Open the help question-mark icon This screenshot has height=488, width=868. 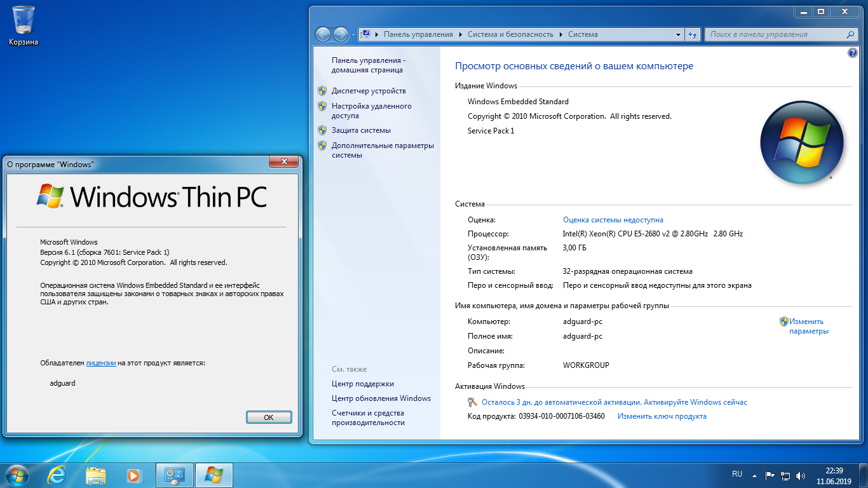tap(853, 53)
